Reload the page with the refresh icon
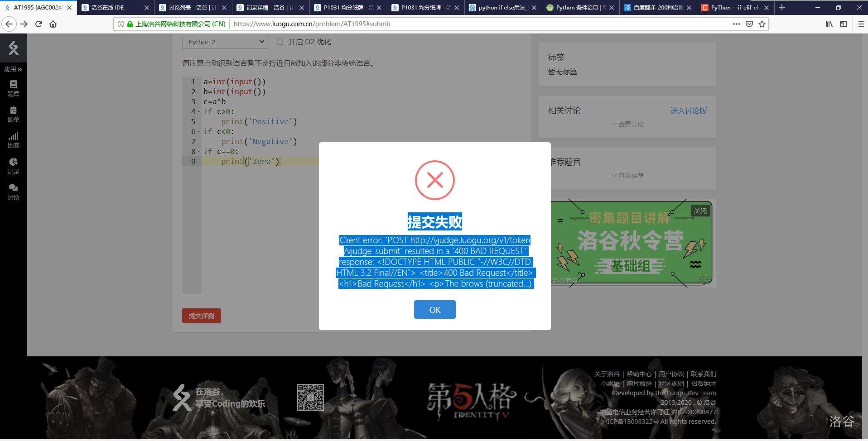The height and width of the screenshot is (441, 868). tap(39, 24)
